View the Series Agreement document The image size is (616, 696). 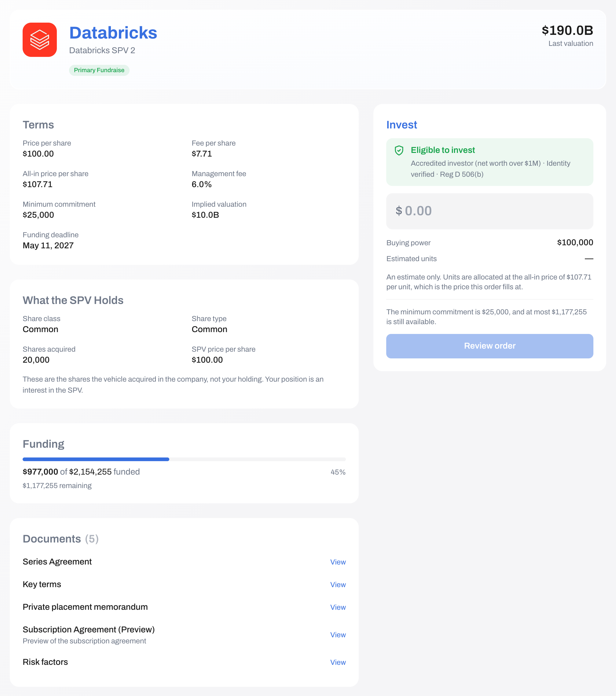338,562
